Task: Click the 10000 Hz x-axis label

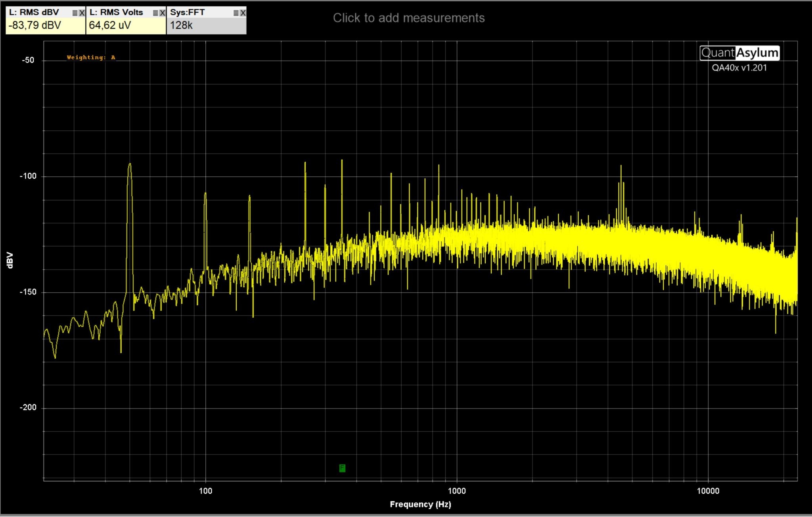Action: [708, 491]
